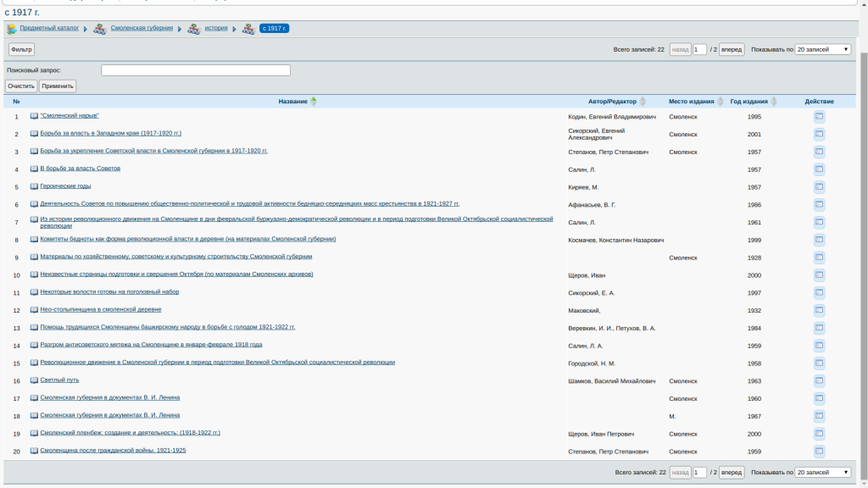868x488 pixels.
Task: Click the Фильтр button
Action: tap(21, 50)
